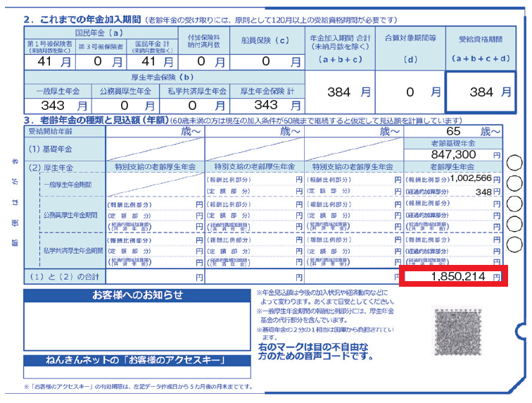This screenshot has height=403, width=532.
Task: Select the '国民年金 (a)' header cell
Action: tap(101, 33)
